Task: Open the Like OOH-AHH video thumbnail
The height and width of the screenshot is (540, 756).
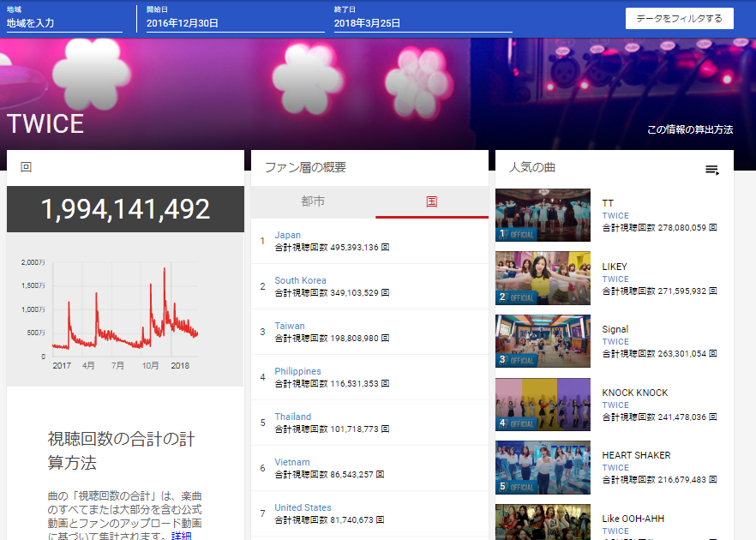Action: (543, 522)
